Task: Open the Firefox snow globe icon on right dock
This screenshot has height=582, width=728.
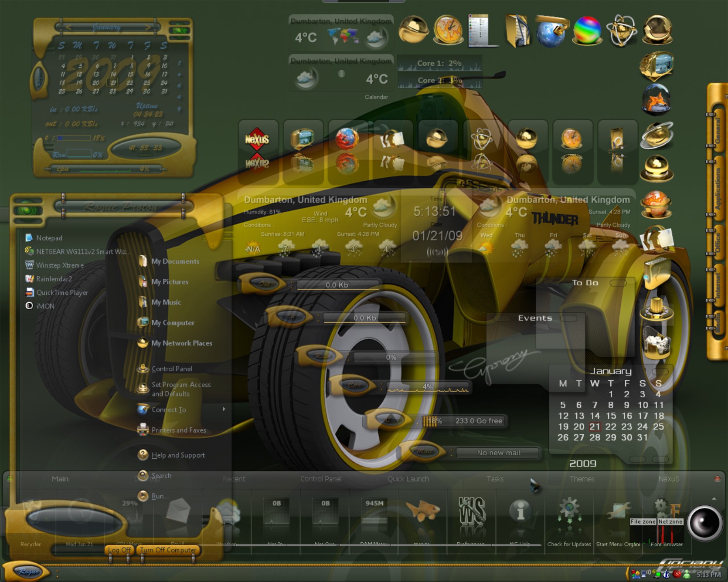Action: [657, 100]
